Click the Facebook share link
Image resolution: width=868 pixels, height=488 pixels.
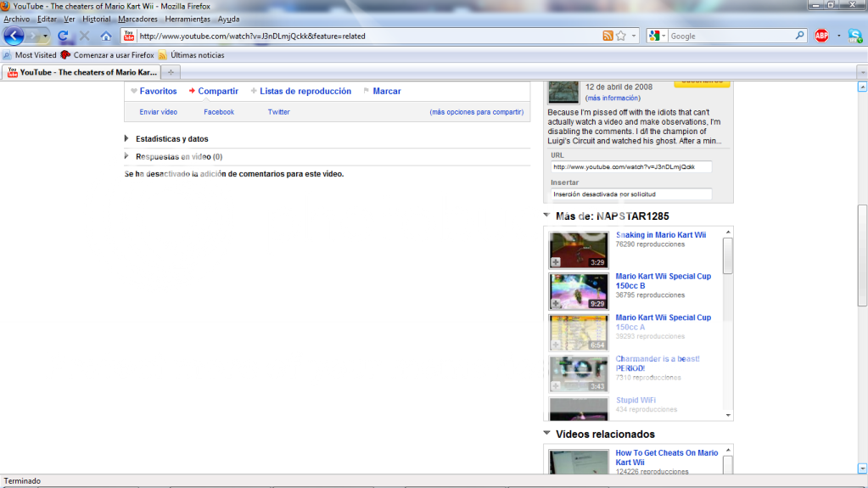[x=219, y=112]
